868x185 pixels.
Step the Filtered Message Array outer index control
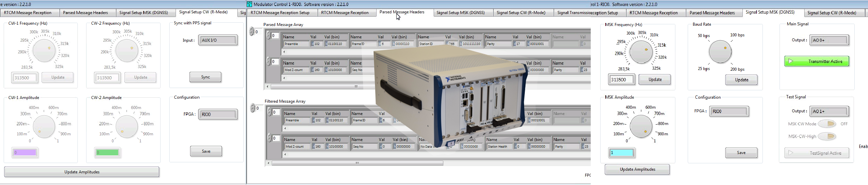click(x=253, y=108)
